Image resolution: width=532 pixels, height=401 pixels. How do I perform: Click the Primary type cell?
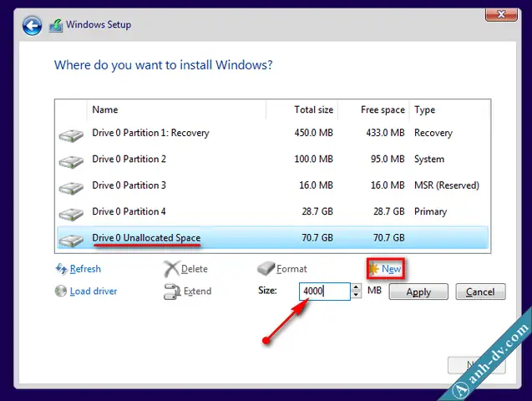point(431,211)
